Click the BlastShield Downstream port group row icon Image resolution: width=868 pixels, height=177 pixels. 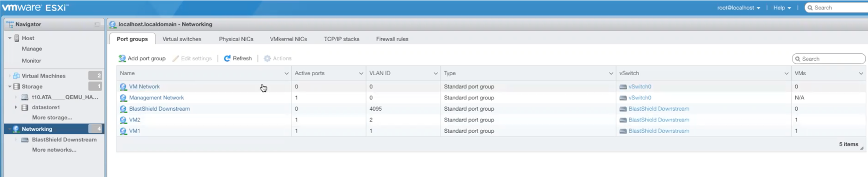click(123, 109)
